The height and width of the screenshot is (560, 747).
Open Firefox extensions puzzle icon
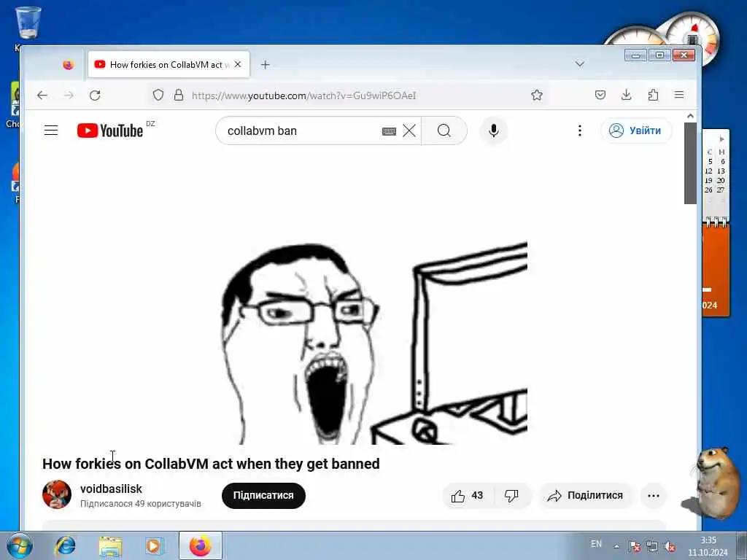[653, 95]
